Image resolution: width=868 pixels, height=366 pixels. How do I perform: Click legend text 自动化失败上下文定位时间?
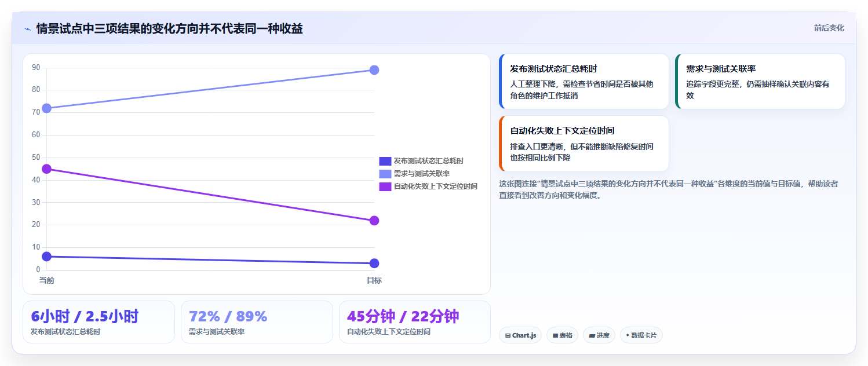click(435, 186)
